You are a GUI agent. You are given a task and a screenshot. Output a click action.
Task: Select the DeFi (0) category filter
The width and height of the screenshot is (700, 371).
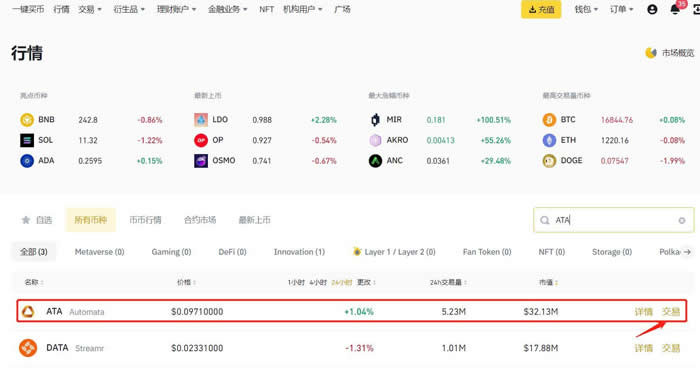[x=232, y=252]
